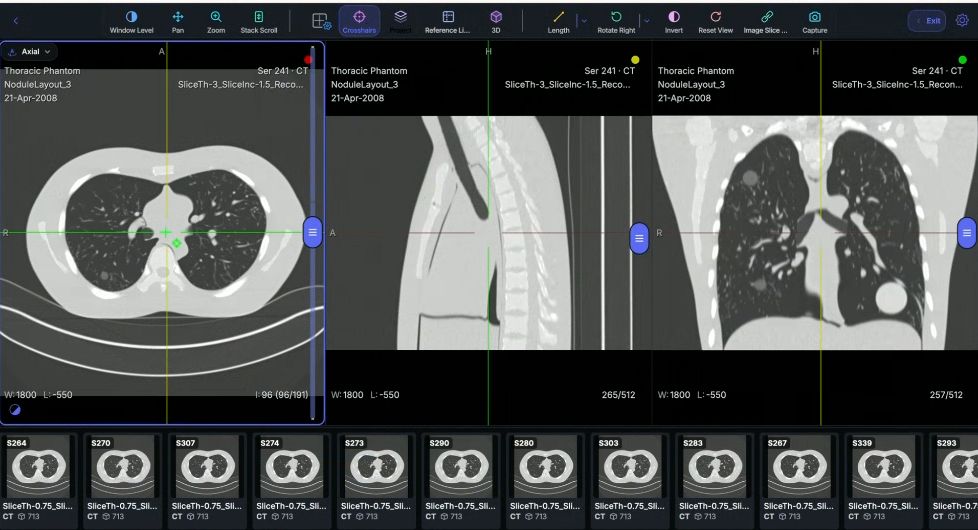Enable Reference Lines tool
The image size is (978, 530).
447,22
